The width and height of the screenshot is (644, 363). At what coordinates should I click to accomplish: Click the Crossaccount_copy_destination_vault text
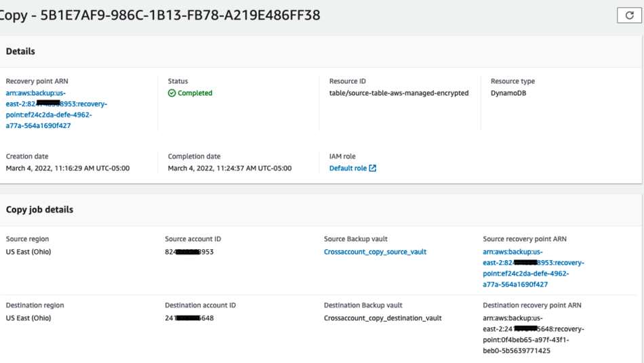(x=383, y=318)
